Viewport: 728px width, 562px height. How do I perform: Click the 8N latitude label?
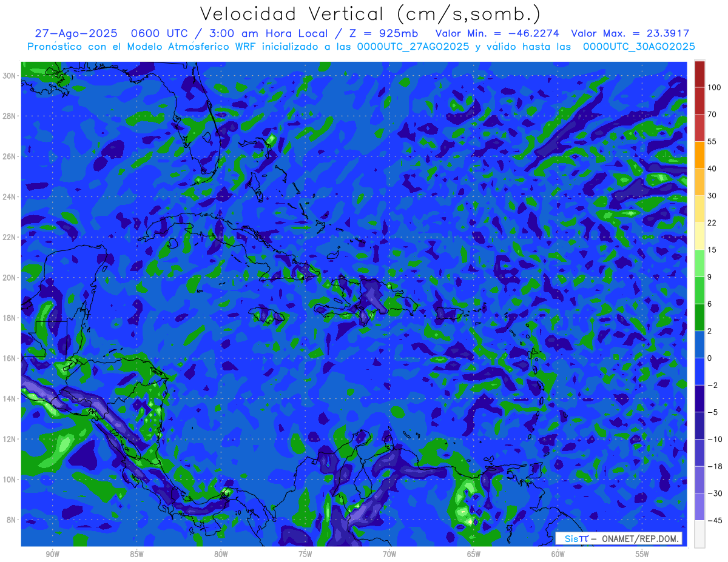point(10,520)
